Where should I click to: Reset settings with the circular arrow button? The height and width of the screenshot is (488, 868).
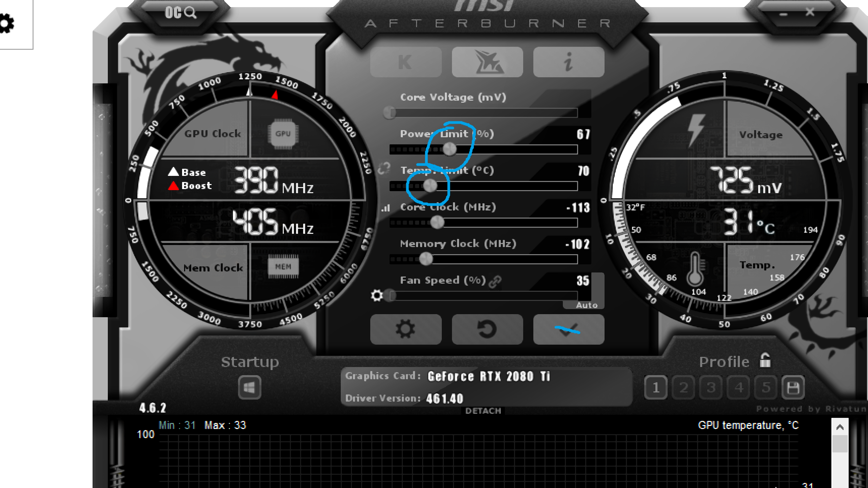pyautogui.click(x=487, y=329)
